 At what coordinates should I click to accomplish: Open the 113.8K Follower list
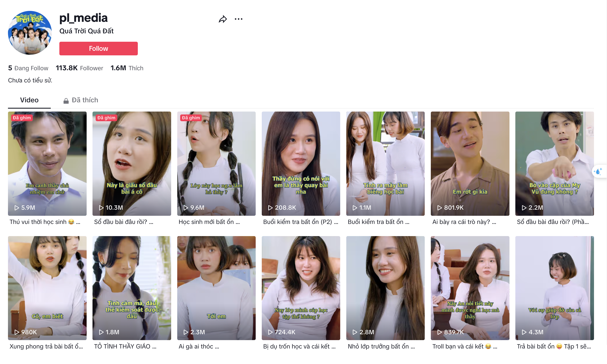coord(79,68)
